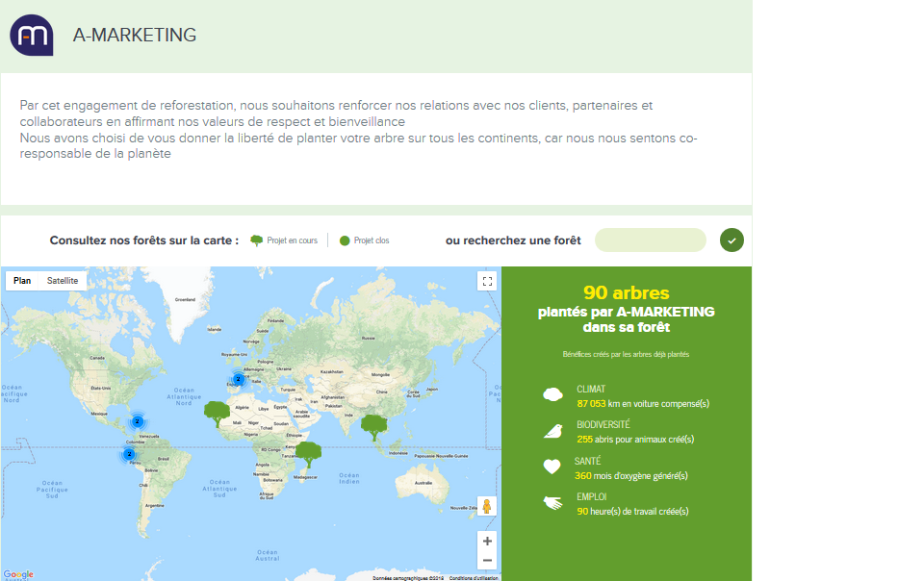Click the tree marker in West Africa
Screen dimensions: 924x581
pos(218,416)
